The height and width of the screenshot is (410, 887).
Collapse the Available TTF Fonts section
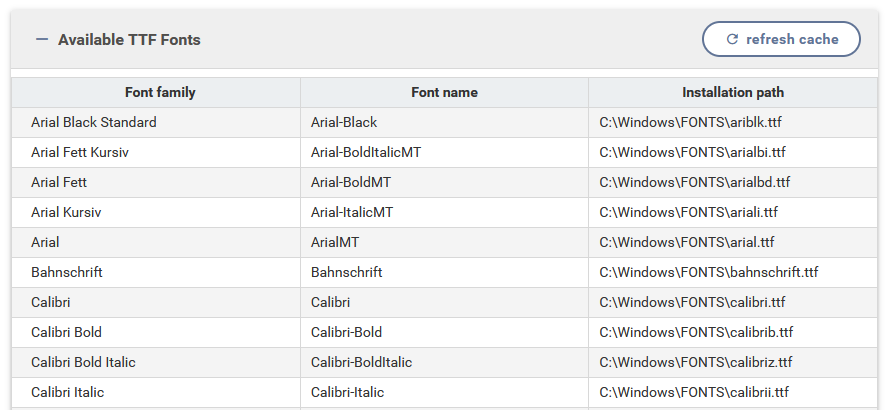(41, 40)
